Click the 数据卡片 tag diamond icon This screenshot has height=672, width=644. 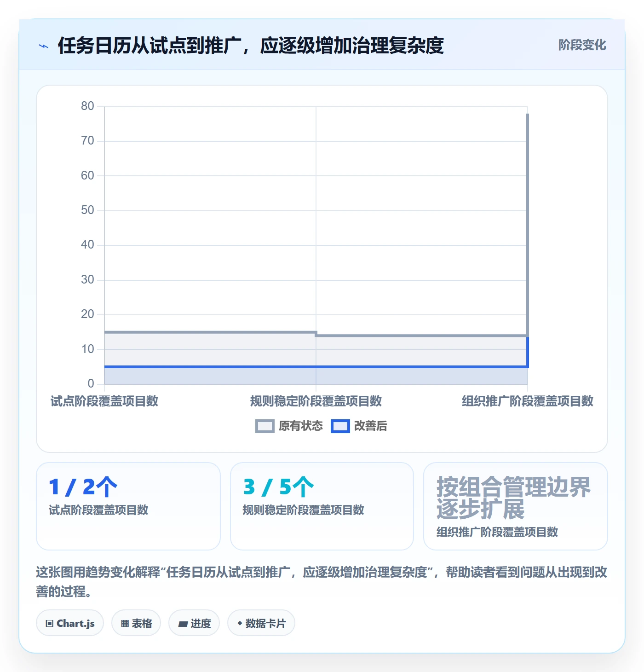pyautogui.click(x=240, y=623)
